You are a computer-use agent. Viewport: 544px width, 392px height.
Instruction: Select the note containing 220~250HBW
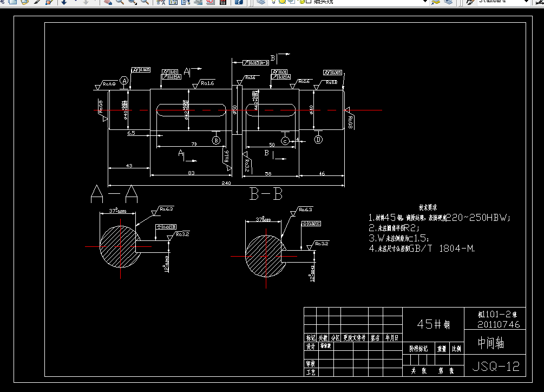tap(439, 218)
